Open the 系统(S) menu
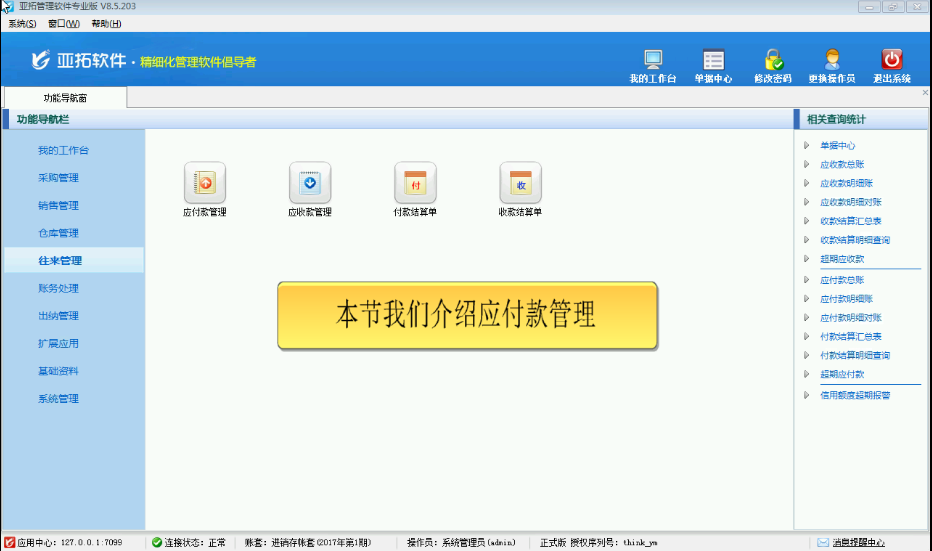Viewport: 932px width, 551px height. pyautogui.click(x=22, y=23)
